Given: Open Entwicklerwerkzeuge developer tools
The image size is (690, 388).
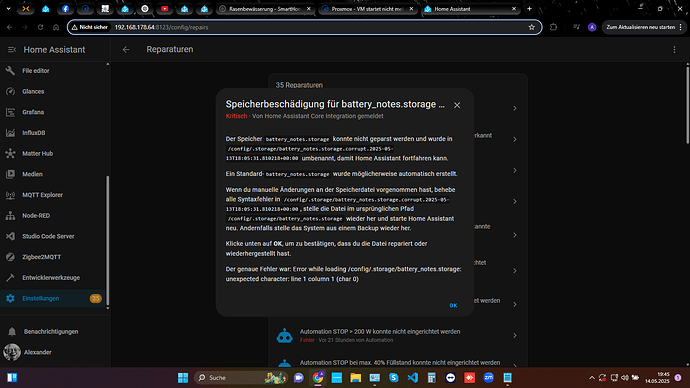Looking at the screenshot, I should point(53,278).
